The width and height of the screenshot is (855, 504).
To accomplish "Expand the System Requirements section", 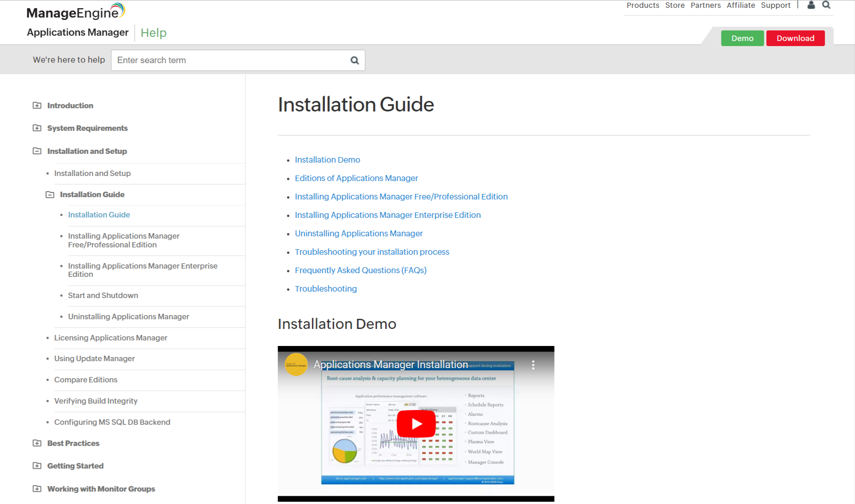I will coord(37,128).
